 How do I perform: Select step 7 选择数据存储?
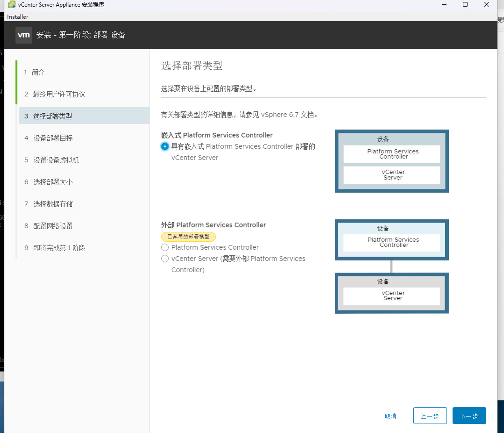point(48,204)
